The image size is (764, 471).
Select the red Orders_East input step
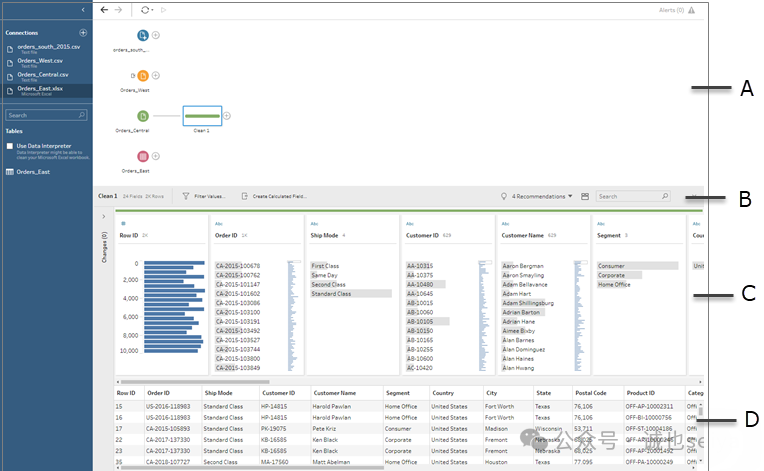[142, 156]
